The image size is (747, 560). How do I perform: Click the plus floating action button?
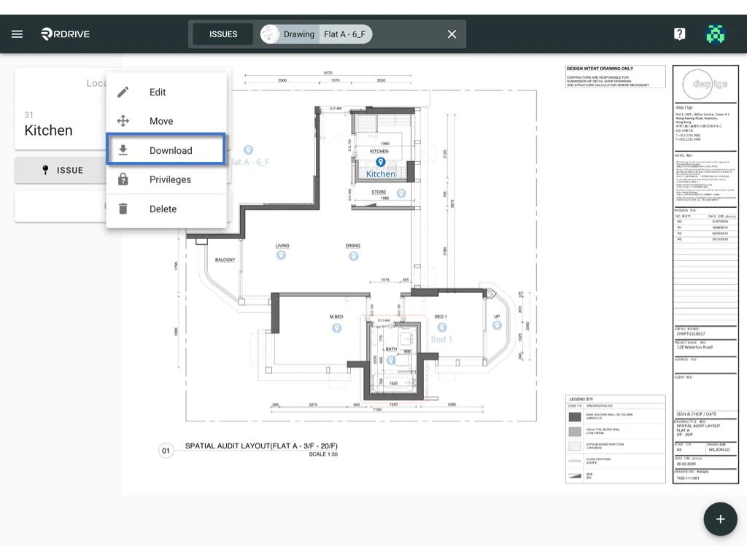click(720, 518)
